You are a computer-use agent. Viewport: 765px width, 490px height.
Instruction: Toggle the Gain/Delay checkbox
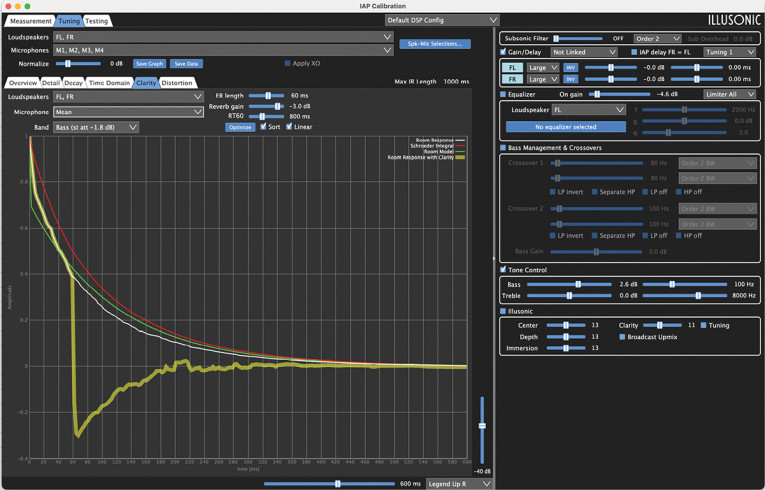tap(503, 52)
